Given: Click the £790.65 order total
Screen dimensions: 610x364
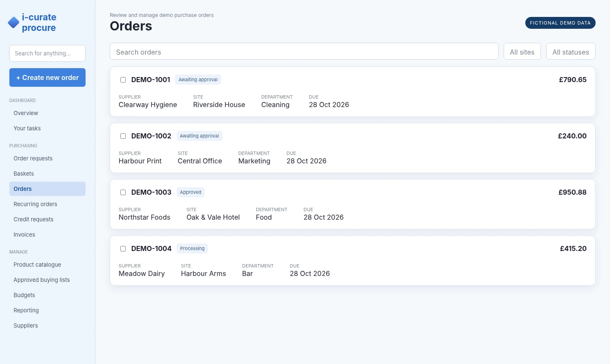Looking at the screenshot, I should point(573,80).
